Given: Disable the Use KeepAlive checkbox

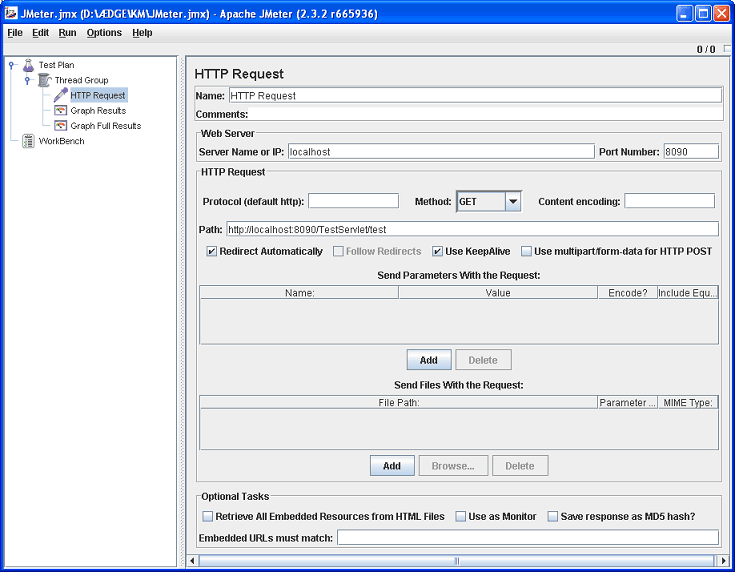Looking at the screenshot, I should (437, 251).
